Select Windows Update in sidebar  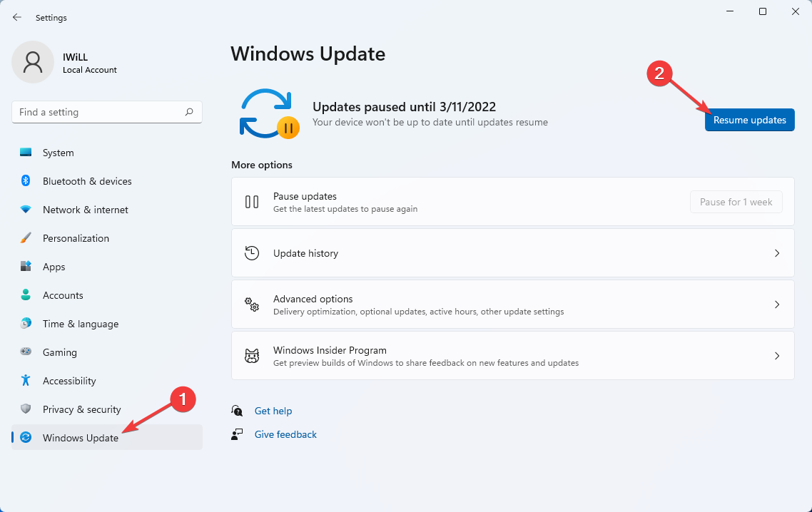coord(107,437)
